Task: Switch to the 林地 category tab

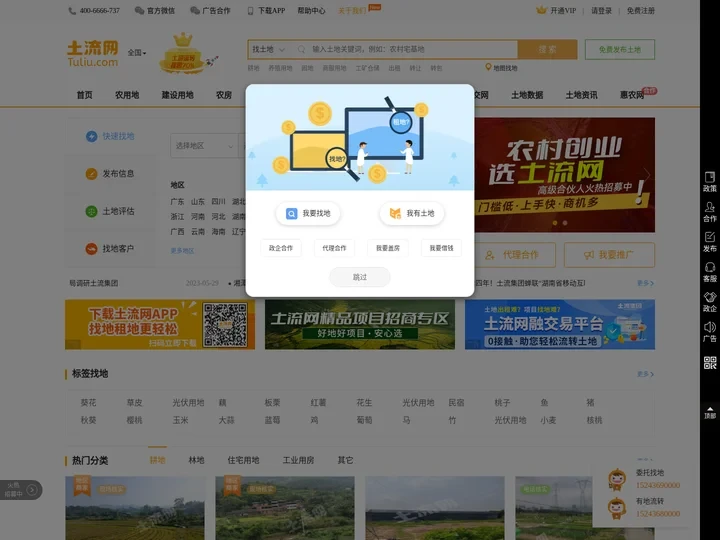Action: tap(196, 460)
